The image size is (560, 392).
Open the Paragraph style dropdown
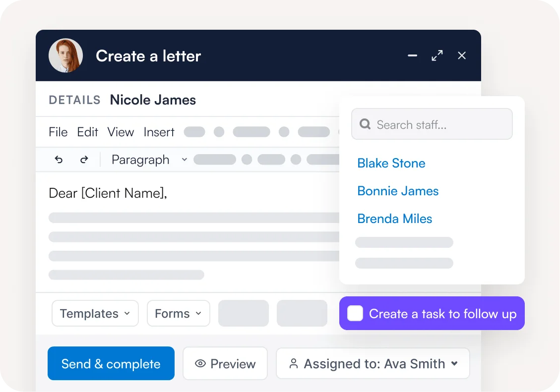click(149, 160)
